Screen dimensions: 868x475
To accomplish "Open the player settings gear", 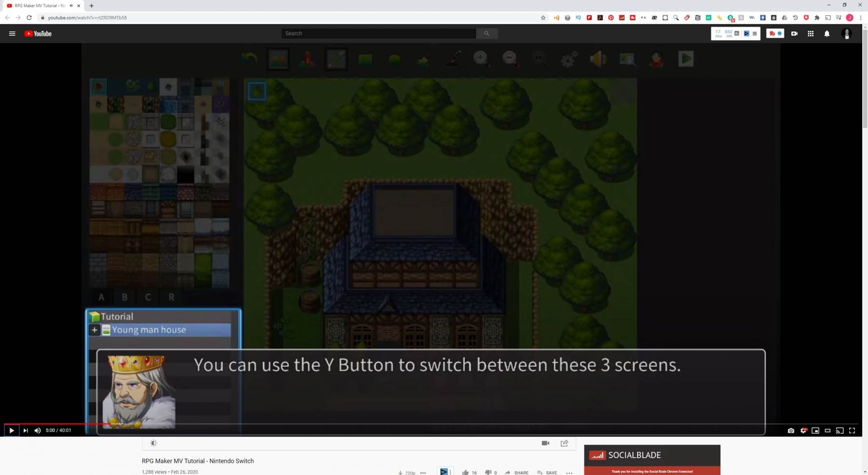I will (803, 431).
